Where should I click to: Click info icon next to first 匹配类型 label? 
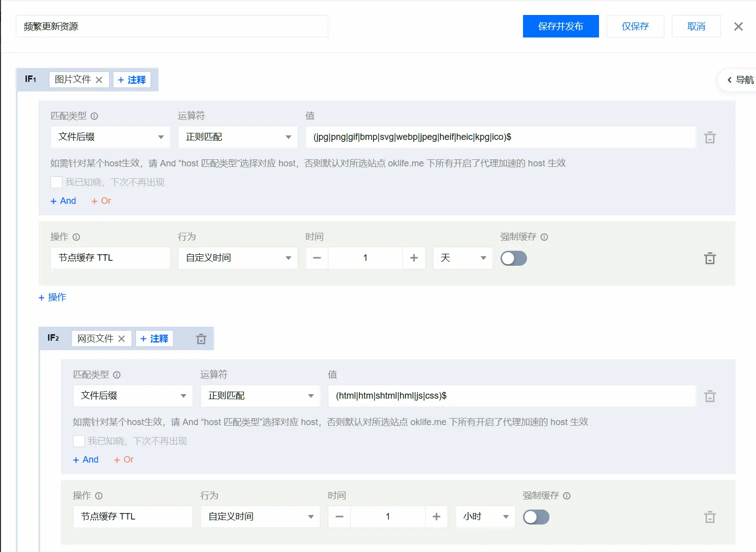[x=94, y=116]
